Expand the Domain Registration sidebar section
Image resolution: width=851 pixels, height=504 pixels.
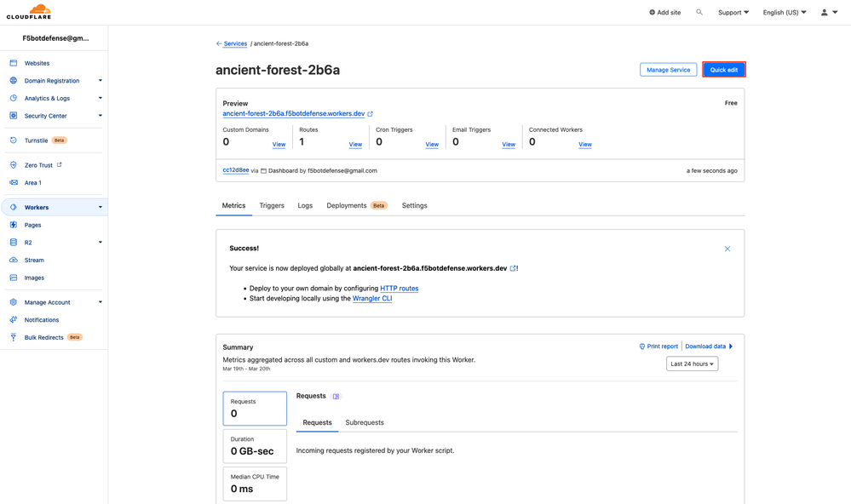click(100, 81)
